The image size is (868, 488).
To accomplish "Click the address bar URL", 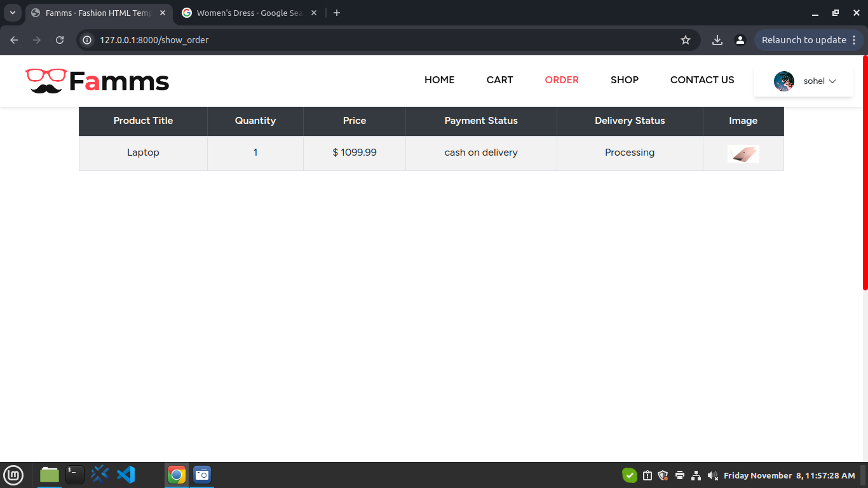I will tap(154, 40).
